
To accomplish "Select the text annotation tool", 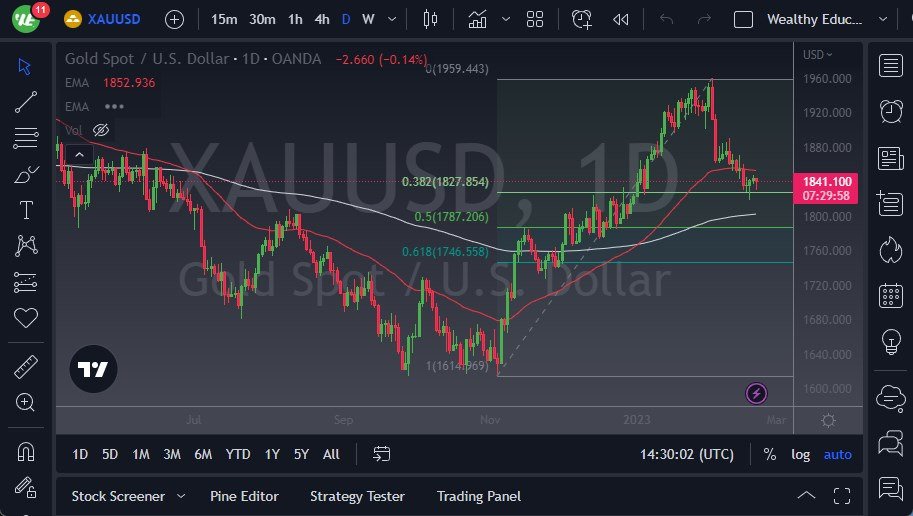I will [x=26, y=210].
